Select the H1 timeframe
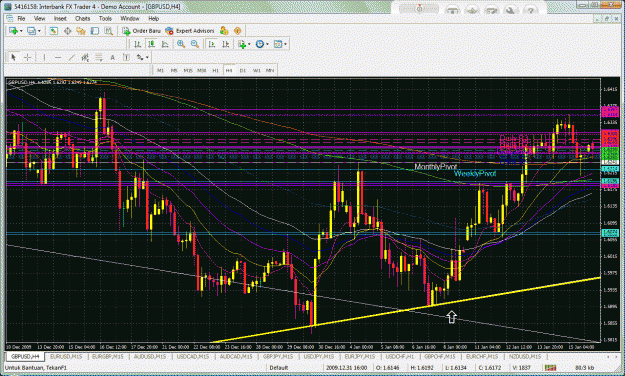Viewport: 625px width, 376px height. [x=215, y=71]
